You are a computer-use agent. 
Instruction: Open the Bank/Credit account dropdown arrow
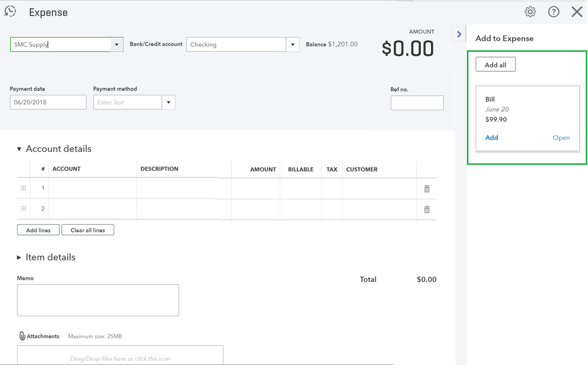pos(293,45)
